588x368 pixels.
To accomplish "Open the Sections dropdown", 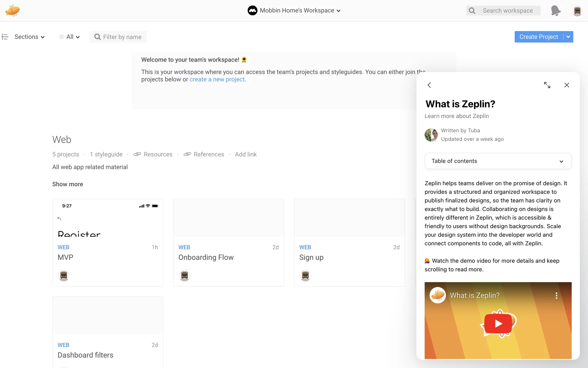I will click(x=29, y=37).
